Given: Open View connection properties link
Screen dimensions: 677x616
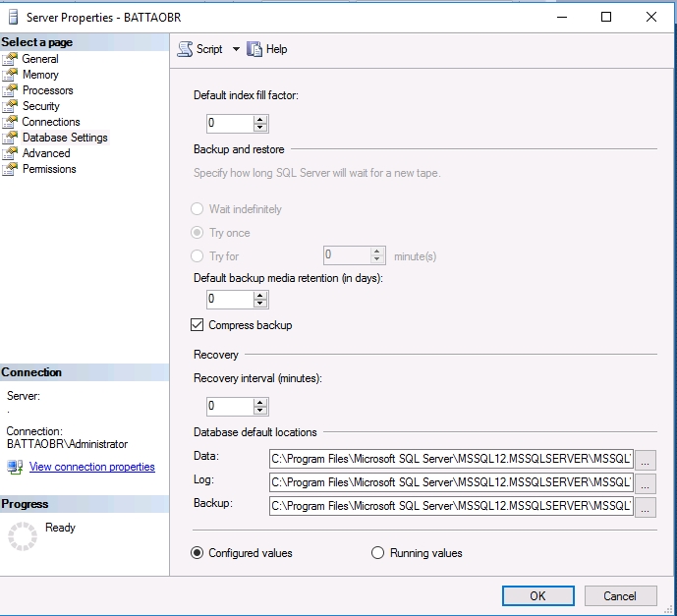Looking at the screenshot, I should pyautogui.click(x=92, y=467).
